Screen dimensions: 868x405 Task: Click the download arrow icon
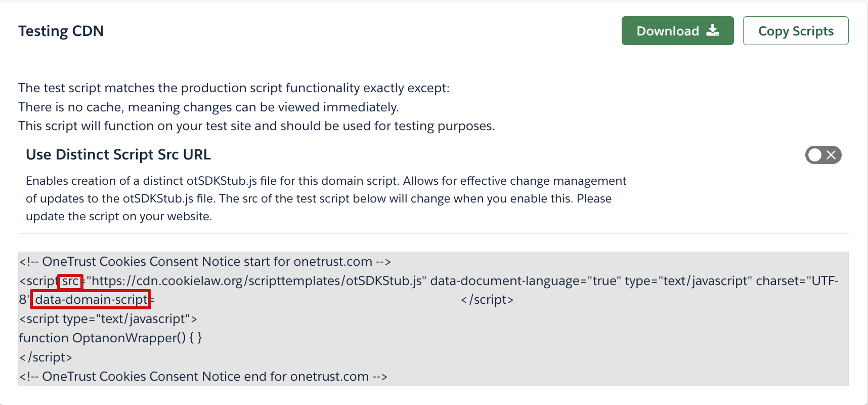(713, 30)
